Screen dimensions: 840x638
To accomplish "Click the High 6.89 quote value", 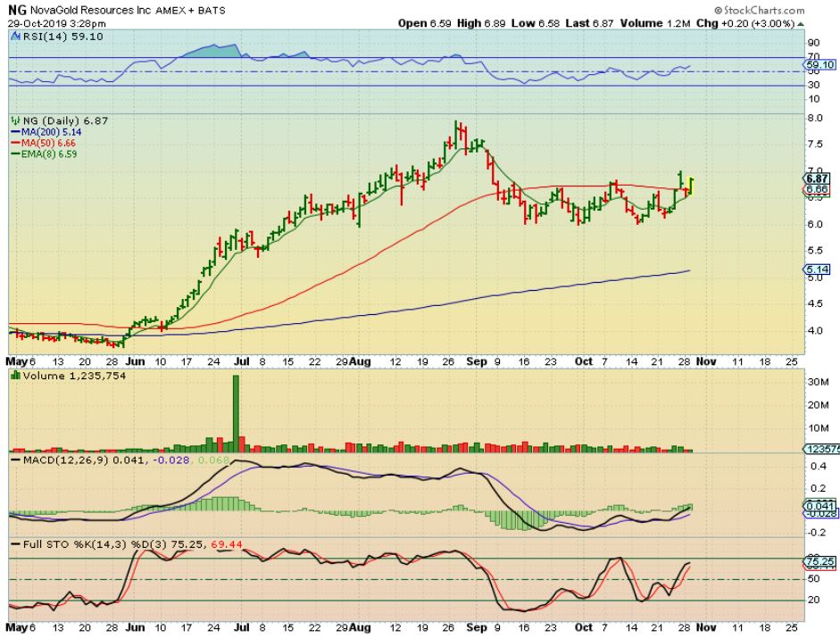I will [481, 23].
